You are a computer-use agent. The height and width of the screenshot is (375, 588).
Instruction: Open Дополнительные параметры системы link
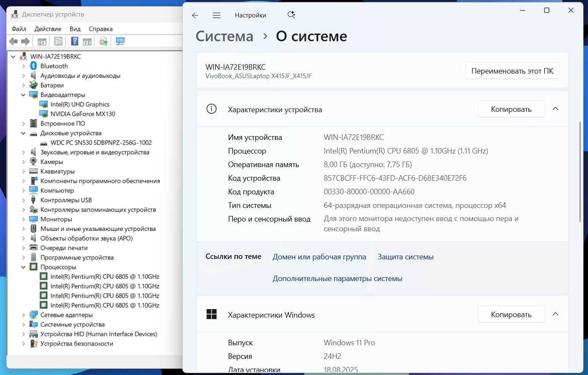tap(337, 278)
